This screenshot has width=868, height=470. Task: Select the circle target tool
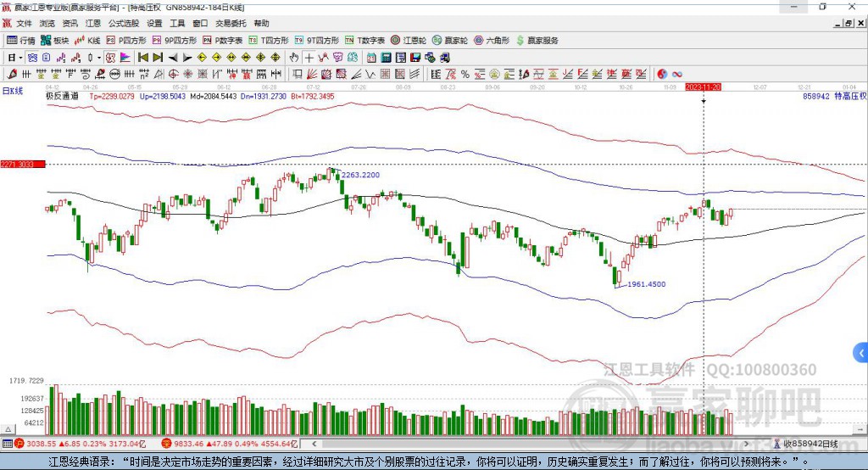(x=173, y=75)
